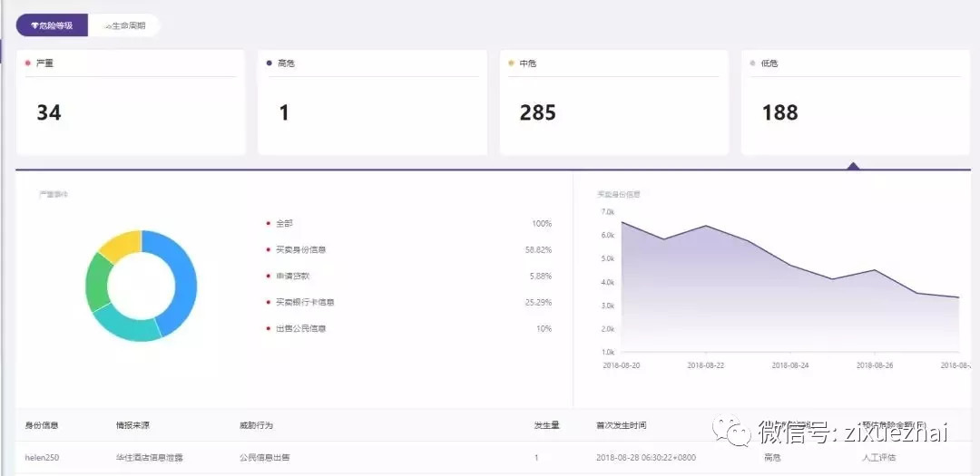This screenshot has width=980, height=476.
Task: Switch to the 生命周期 tab
Action: point(124,25)
